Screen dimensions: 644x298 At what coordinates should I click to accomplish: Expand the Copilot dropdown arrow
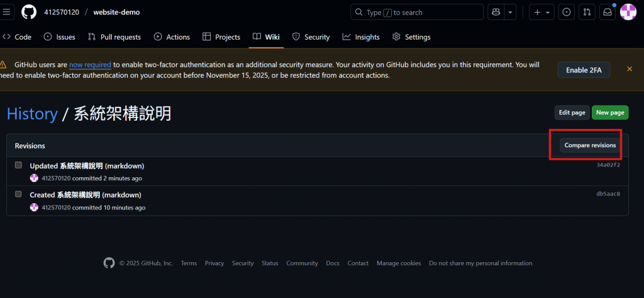click(x=510, y=13)
